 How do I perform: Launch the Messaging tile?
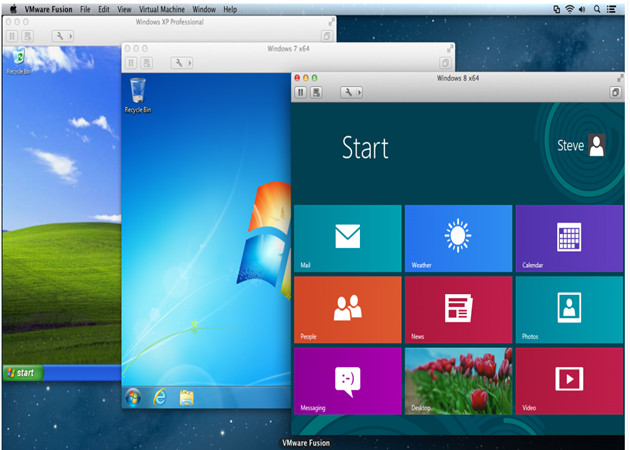click(347, 380)
